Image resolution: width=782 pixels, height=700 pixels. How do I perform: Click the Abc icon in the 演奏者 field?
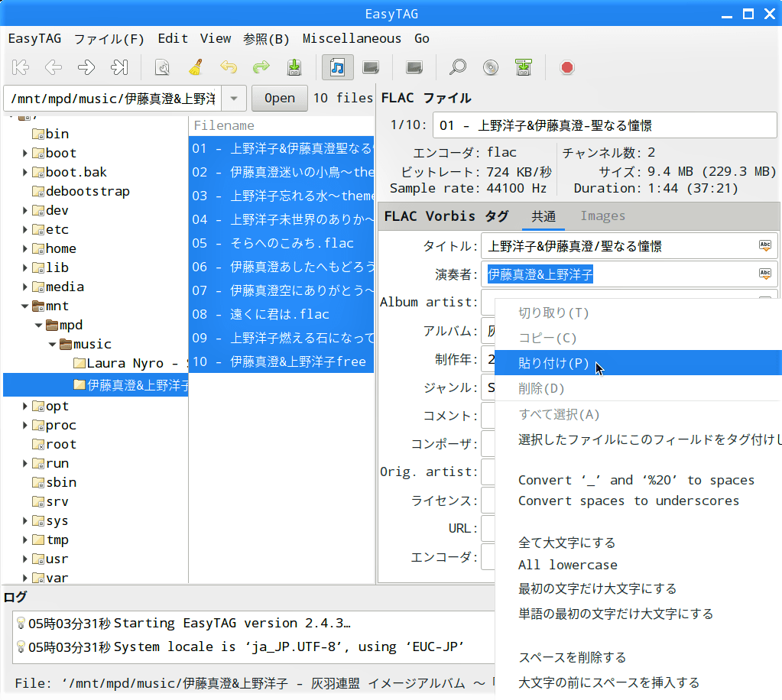click(x=765, y=274)
